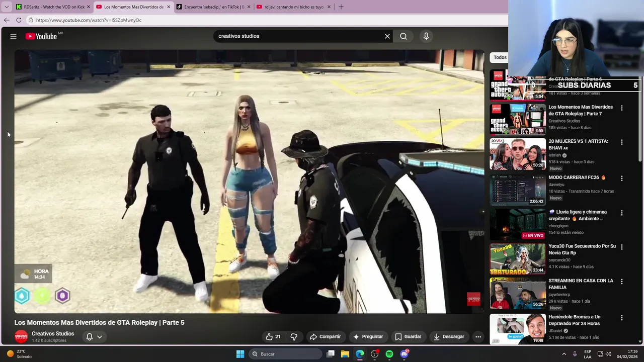Close the RDSarita Kick tab

[89, 7]
